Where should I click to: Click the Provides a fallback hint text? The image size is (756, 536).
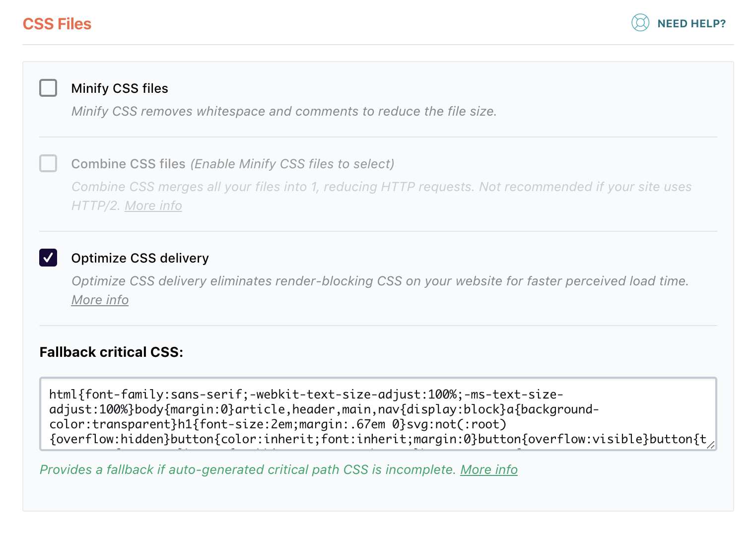[248, 469]
